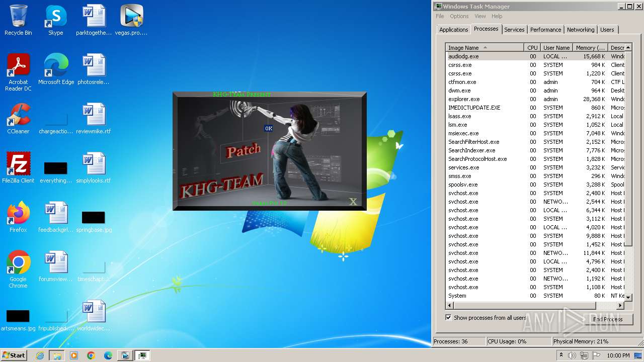Viewport: 644px width, 362px height.
Task: Sort processes by CPU column
Action: 532,48
